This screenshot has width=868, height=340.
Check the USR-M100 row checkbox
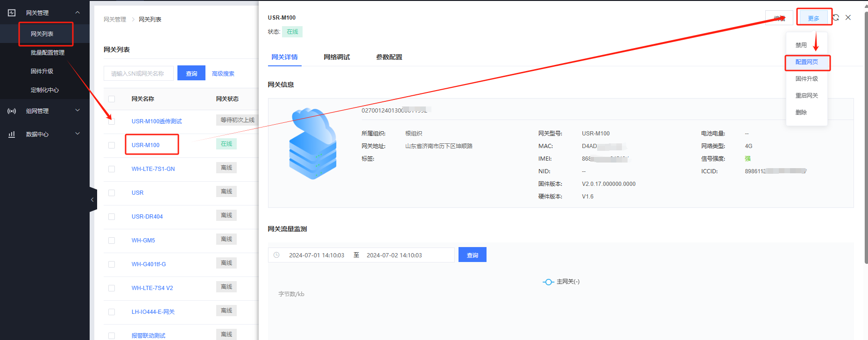click(112, 145)
